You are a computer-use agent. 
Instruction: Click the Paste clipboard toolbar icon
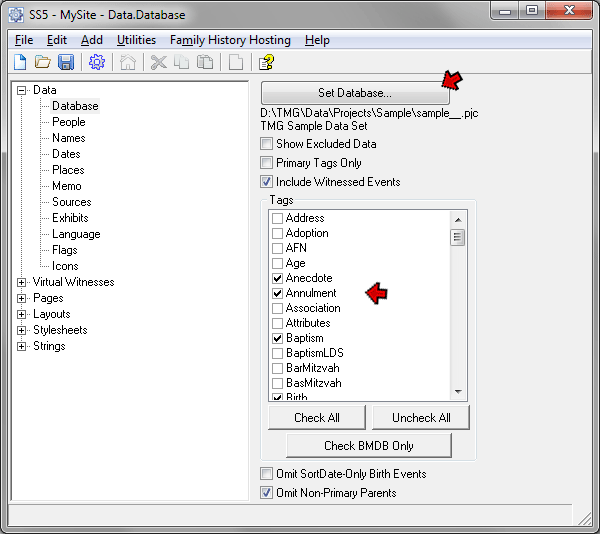pyautogui.click(x=205, y=62)
